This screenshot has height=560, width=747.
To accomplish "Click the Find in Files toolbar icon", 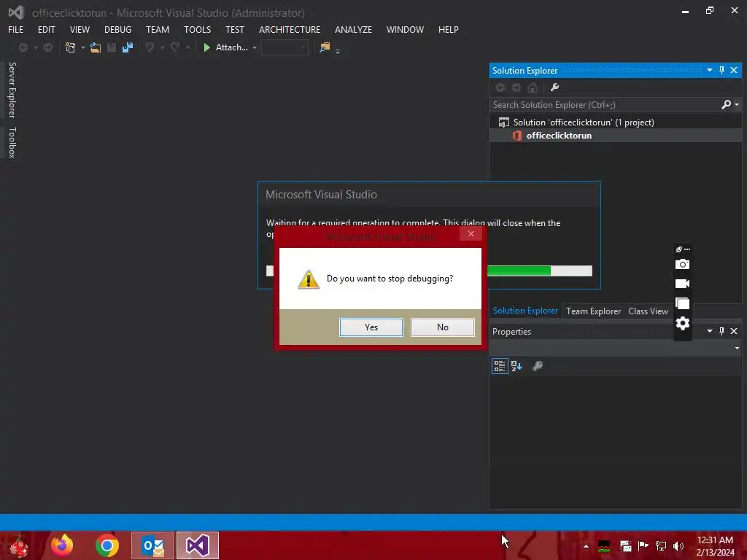I will (x=325, y=47).
